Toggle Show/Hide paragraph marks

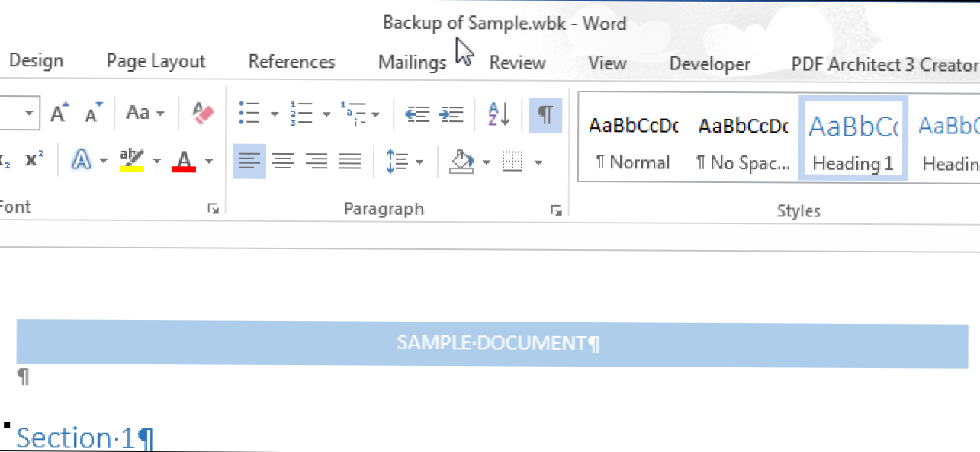(545, 114)
